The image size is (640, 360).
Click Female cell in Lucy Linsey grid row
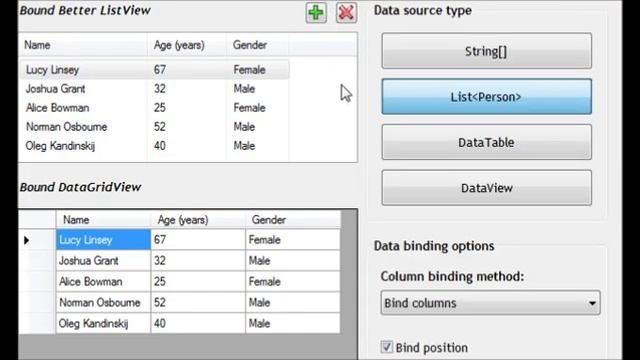pyautogui.click(x=293, y=240)
